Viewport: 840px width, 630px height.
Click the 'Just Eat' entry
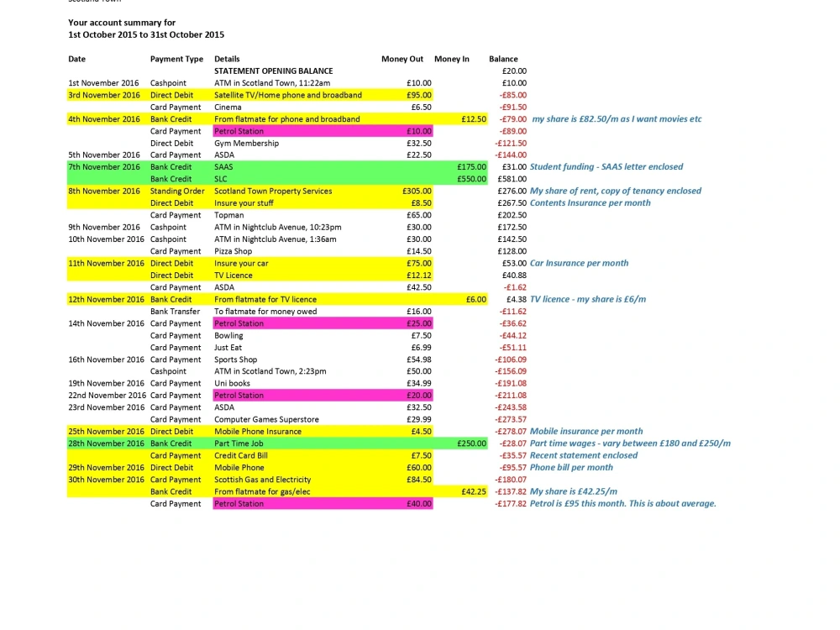228,347
